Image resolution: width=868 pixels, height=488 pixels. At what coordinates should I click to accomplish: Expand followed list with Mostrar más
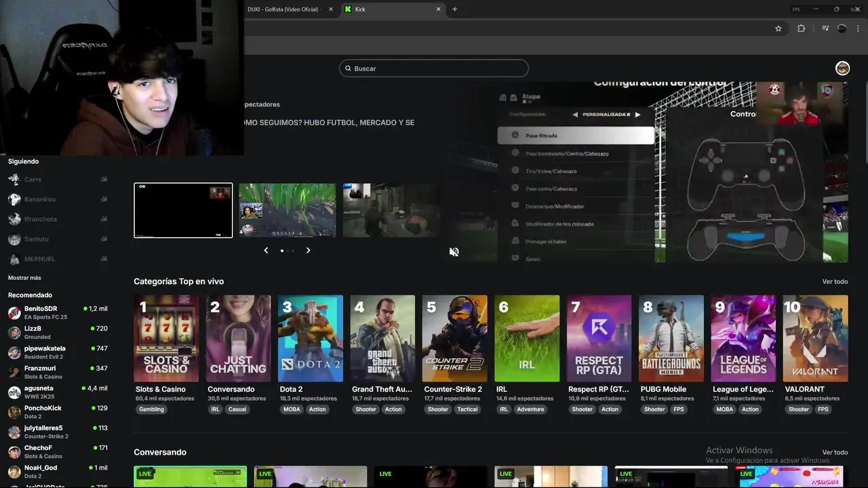tap(24, 278)
